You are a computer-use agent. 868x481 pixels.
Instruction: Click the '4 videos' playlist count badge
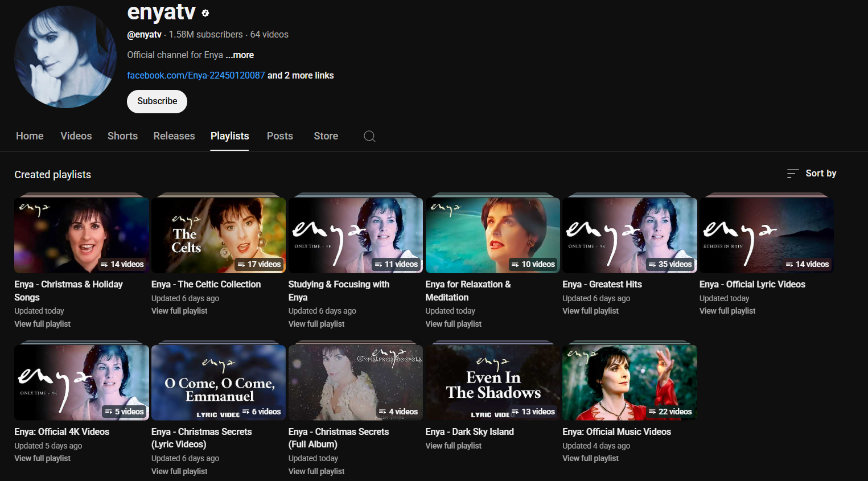pyautogui.click(x=398, y=412)
